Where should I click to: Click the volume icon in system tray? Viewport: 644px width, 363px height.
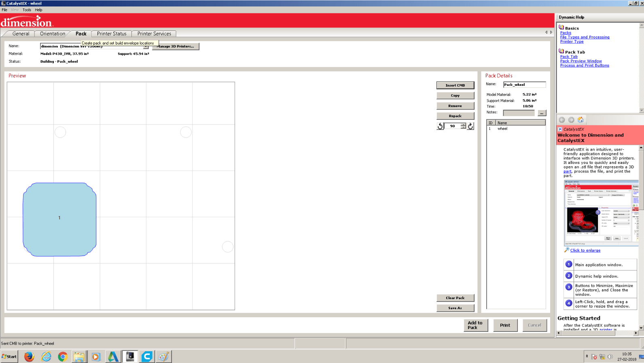[x=610, y=357]
